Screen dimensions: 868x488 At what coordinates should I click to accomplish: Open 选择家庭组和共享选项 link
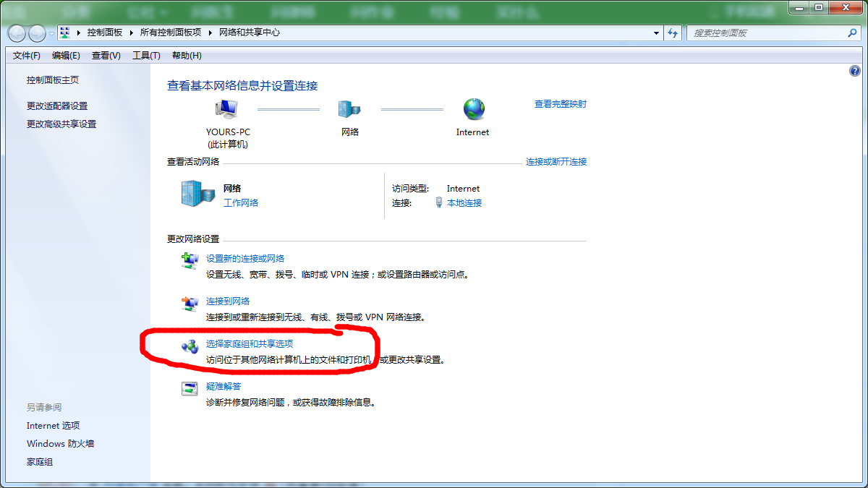click(250, 344)
